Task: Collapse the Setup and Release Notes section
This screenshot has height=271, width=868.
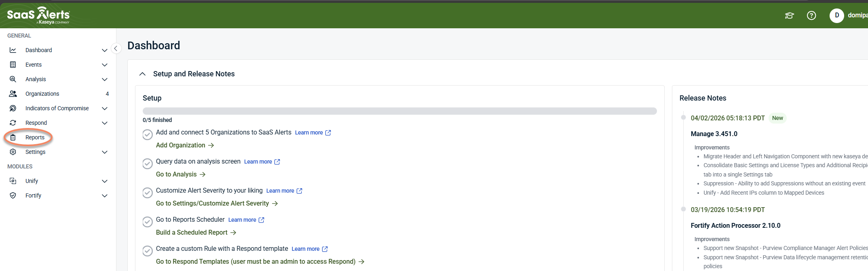Action: [142, 74]
